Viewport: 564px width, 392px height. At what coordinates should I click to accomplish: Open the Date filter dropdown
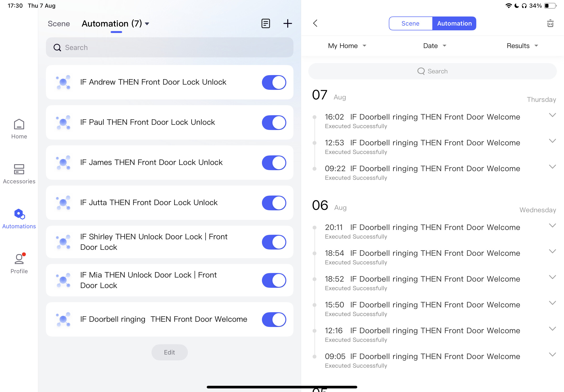tap(434, 46)
